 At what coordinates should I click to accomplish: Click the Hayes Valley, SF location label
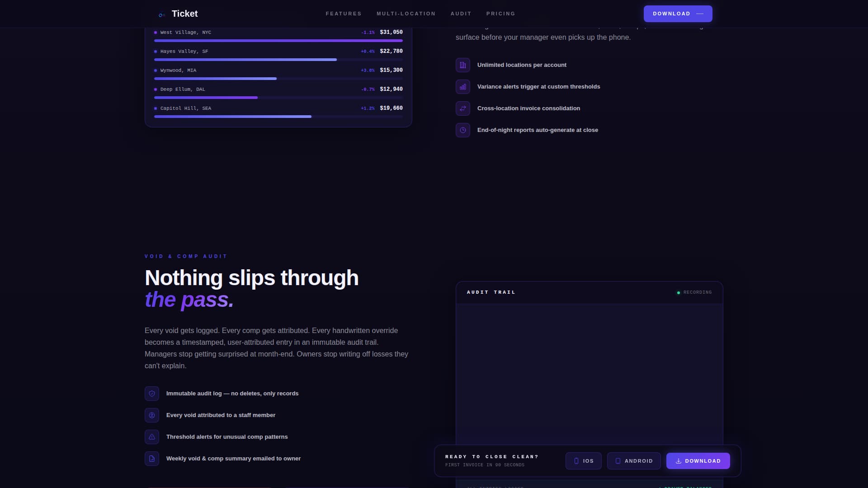184,52
